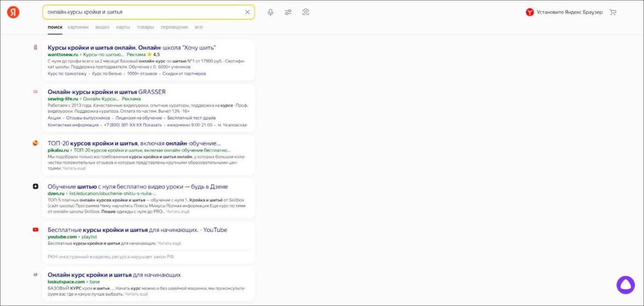Screen dimensions: 644x306
Task: Open the «Лицензия на обучение» sitelink
Action: coord(139,118)
